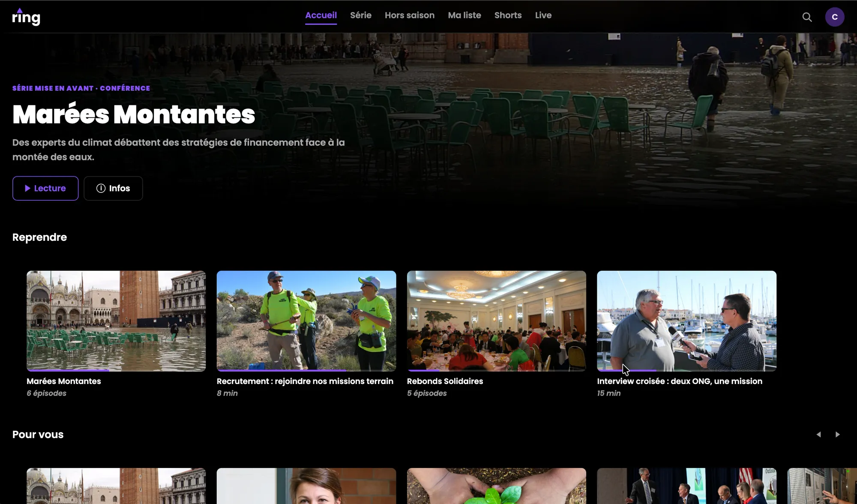
Task: Open Pour vous woman portrait thumbnail
Action: point(306,486)
